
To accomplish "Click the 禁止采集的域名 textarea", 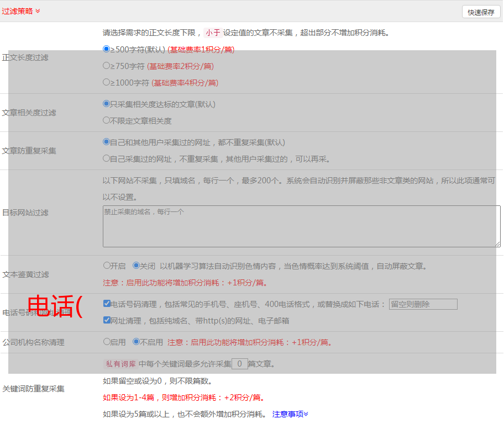I will 302,226.
